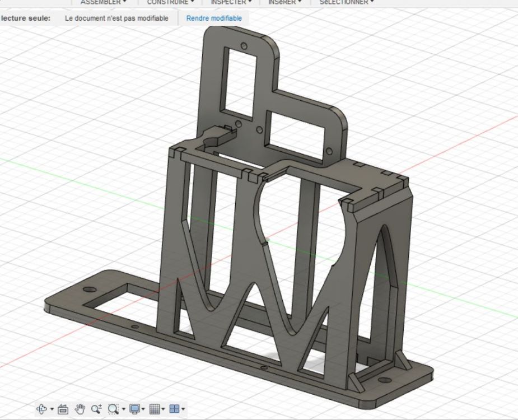The image size is (518, 420).
Task: Click 'Le document n'est pas modifiable' text
Action: click(x=116, y=18)
